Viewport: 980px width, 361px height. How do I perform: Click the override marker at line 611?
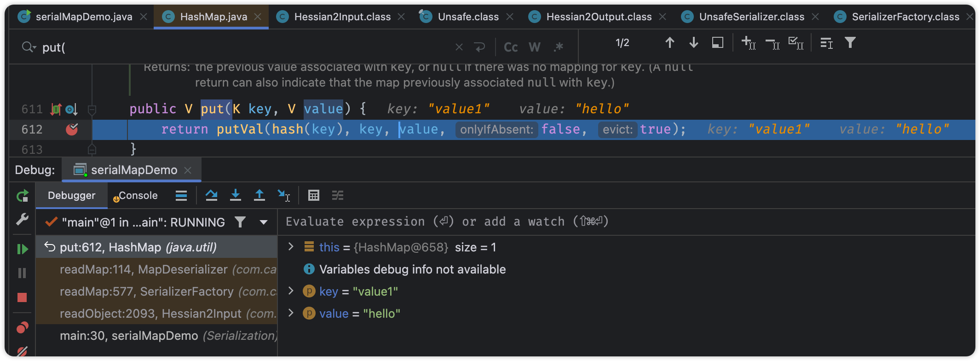tap(56, 109)
